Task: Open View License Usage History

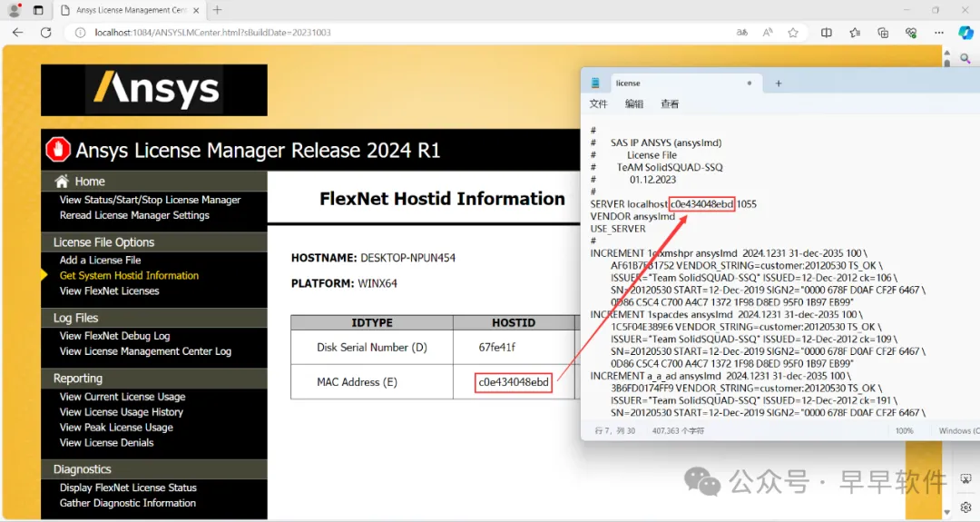Action: [x=122, y=412]
